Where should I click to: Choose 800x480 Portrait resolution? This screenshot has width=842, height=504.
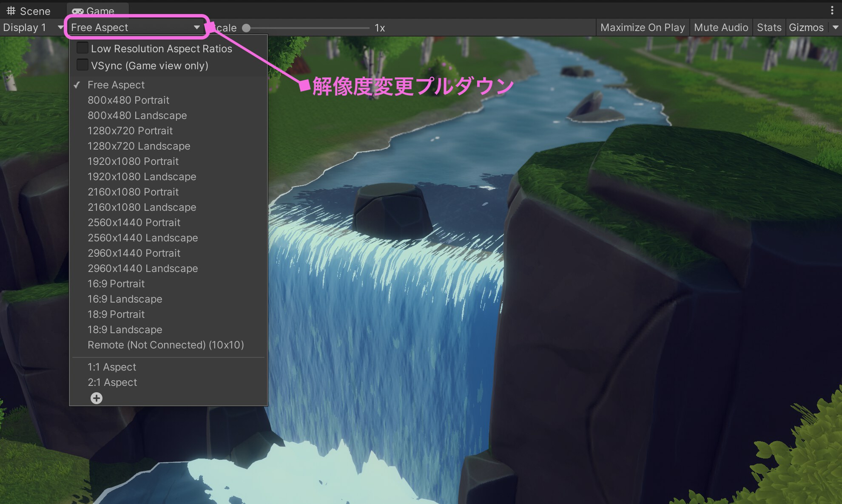pyautogui.click(x=168, y=100)
